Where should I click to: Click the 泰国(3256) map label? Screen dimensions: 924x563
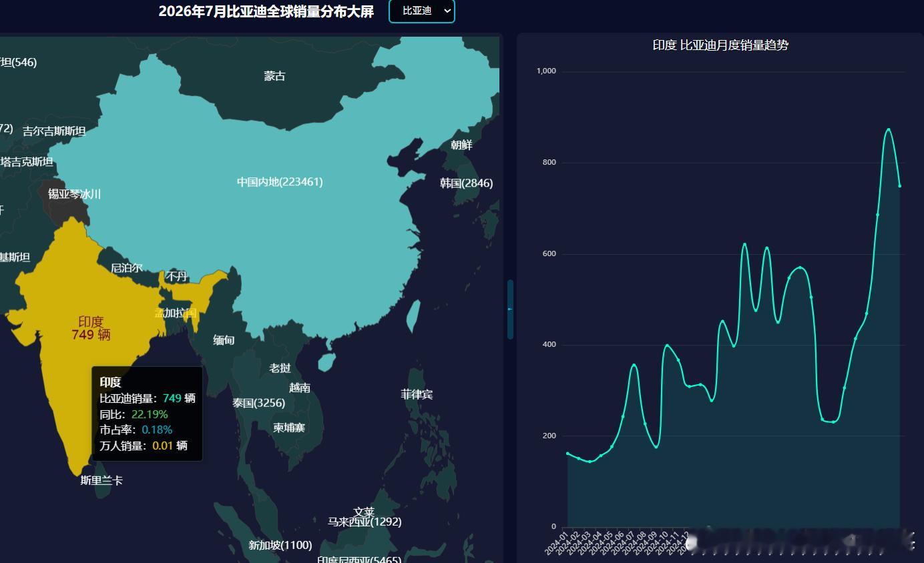tap(258, 403)
